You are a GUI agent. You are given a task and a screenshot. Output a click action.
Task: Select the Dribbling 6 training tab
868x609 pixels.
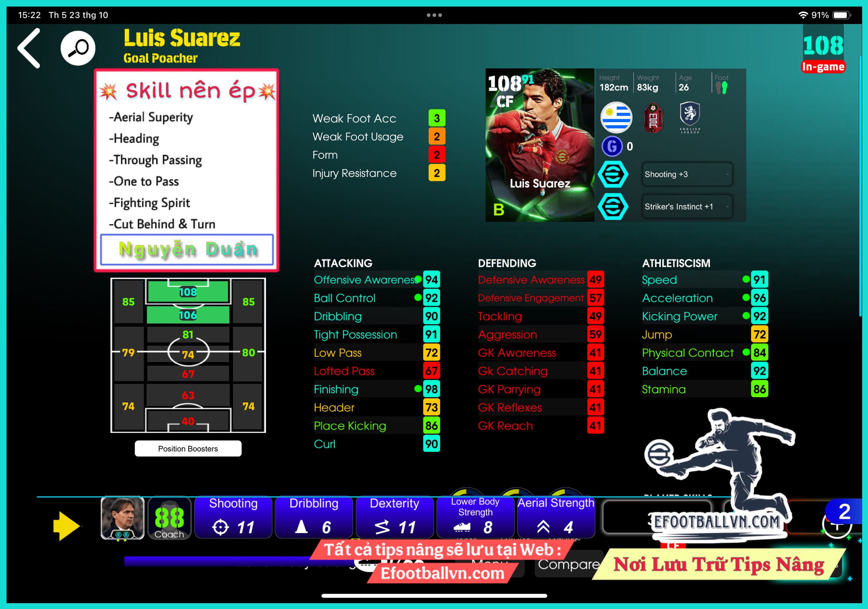coord(314,517)
